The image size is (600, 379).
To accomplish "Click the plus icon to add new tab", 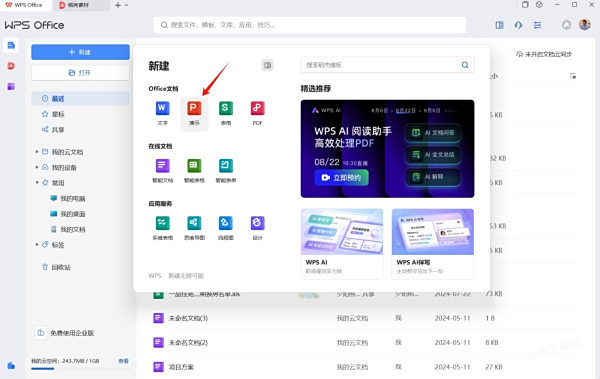I will [x=118, y=5].
